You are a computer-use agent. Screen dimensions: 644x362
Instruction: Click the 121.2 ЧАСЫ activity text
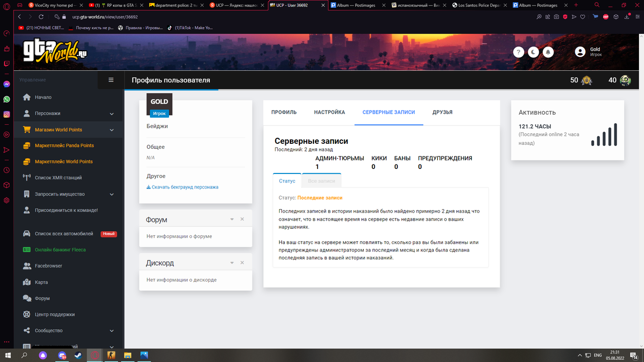[535, 127]
